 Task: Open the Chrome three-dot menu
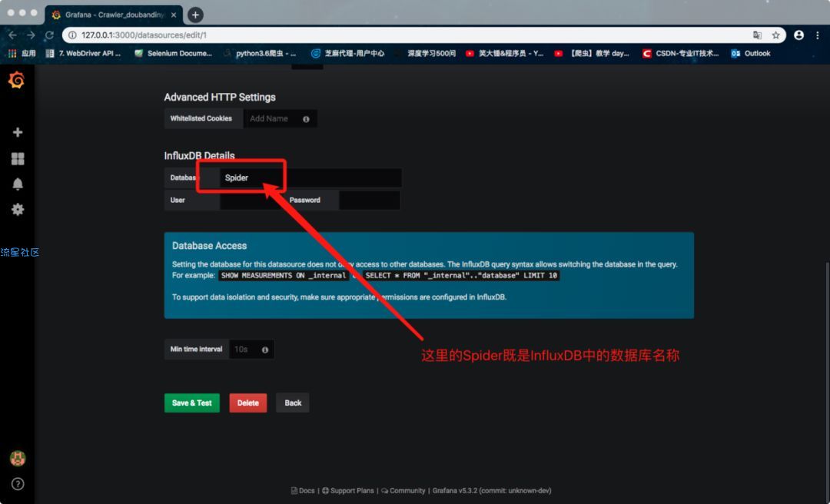coord(818,35)
